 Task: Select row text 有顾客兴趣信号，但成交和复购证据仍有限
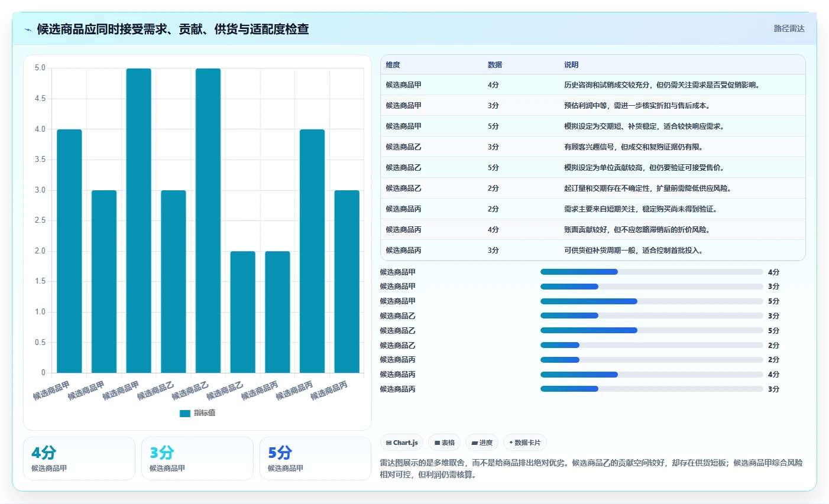pyautogui.click(x=633, y=147)
